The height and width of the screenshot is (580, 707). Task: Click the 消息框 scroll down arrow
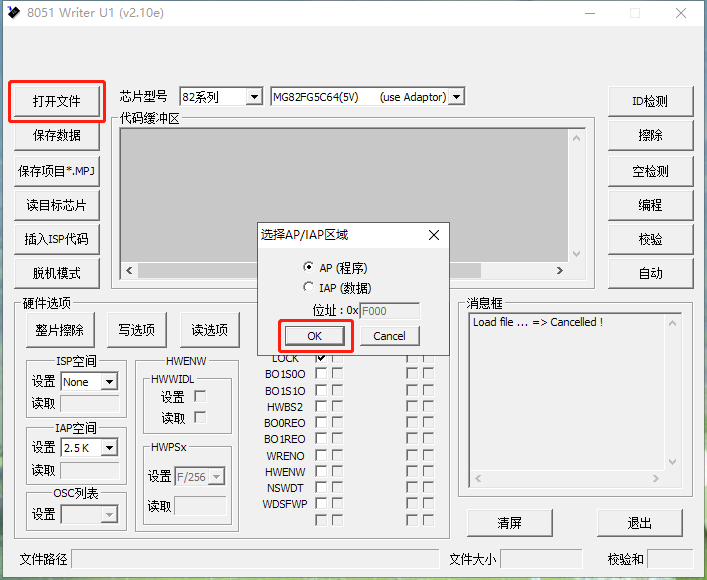pos(672,462)
